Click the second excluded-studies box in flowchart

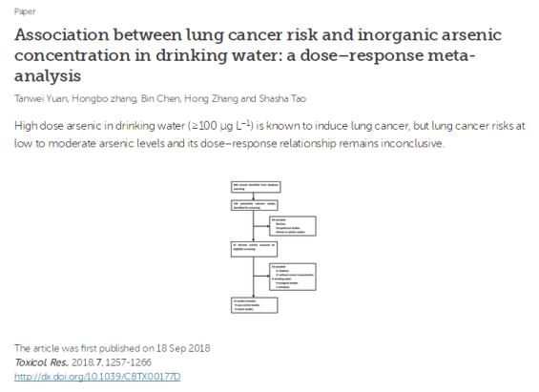coord(293,277)
